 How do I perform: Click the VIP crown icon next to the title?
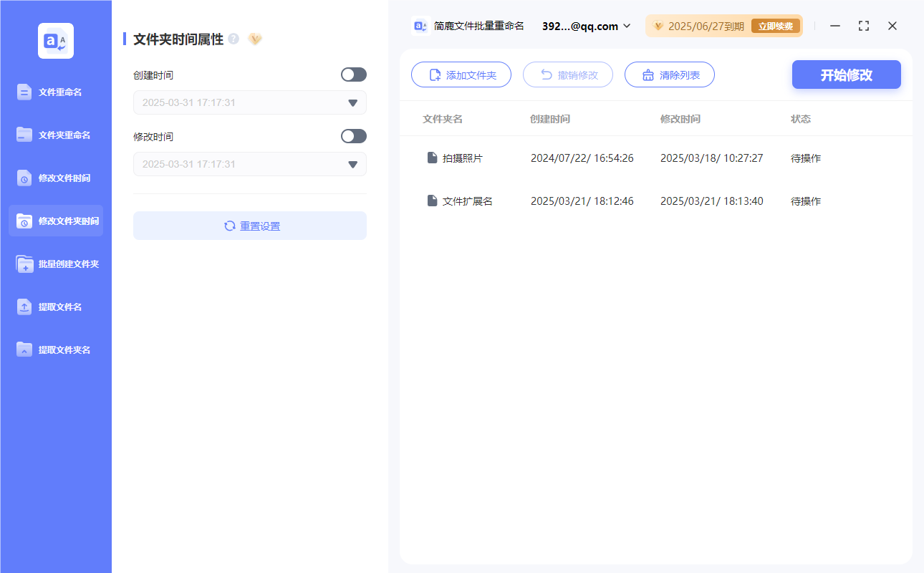pos(255,39)
